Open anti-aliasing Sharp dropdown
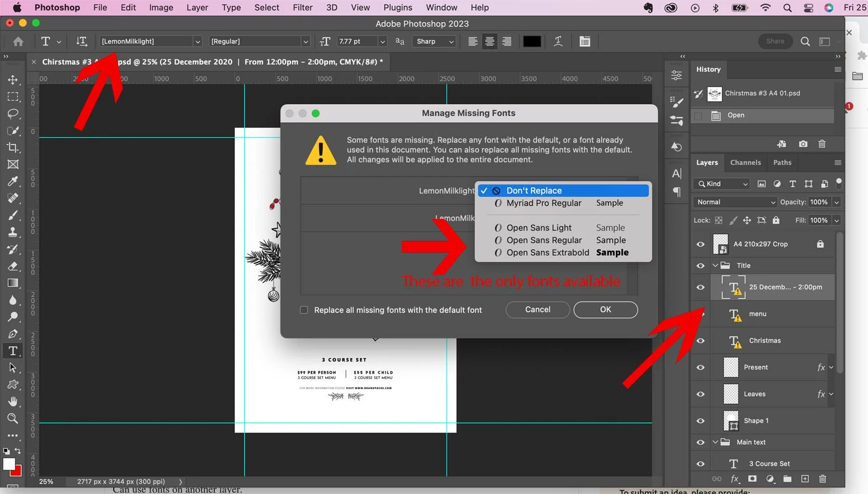Screen dimensions: 868x494 pos(434,41)
